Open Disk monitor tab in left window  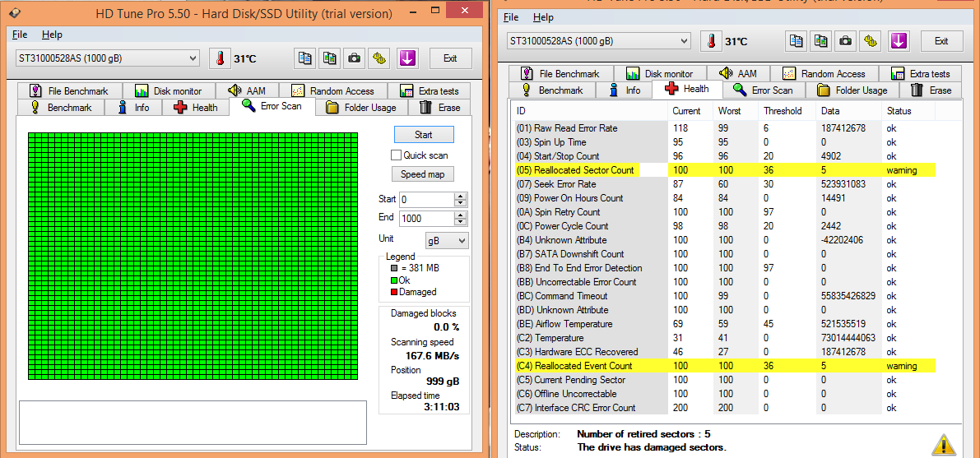click(170, 90)
